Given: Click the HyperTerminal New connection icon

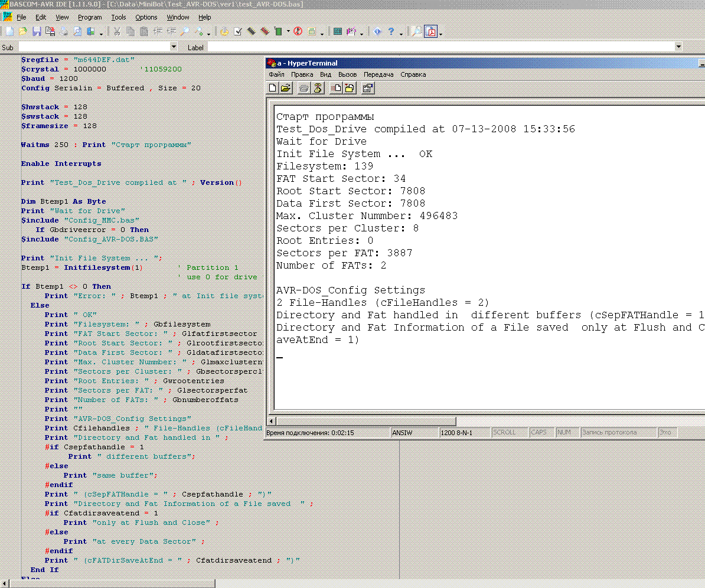Looking at the screenshot, I should [x=273, y=88].
